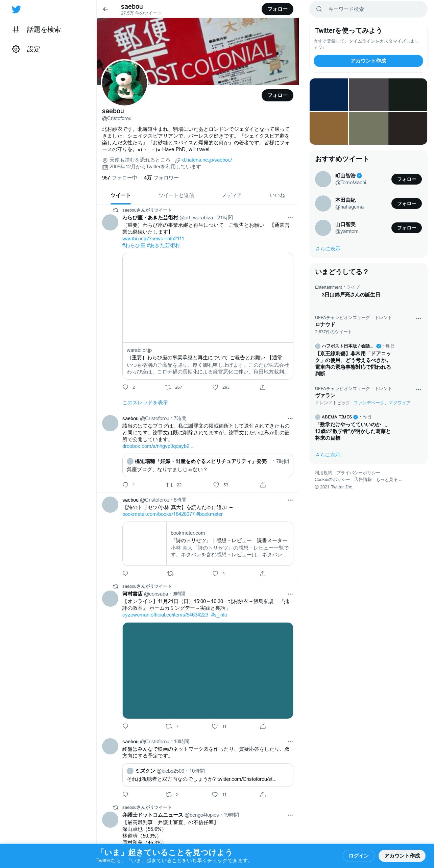Reply to the 河村書店 tweet
Image resolution: width=434 pixels, height=868 pixels.
coord(125,726)
